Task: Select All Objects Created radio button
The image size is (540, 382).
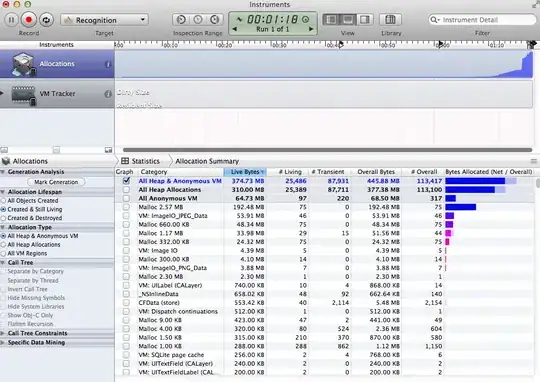Action: point(3,200)
